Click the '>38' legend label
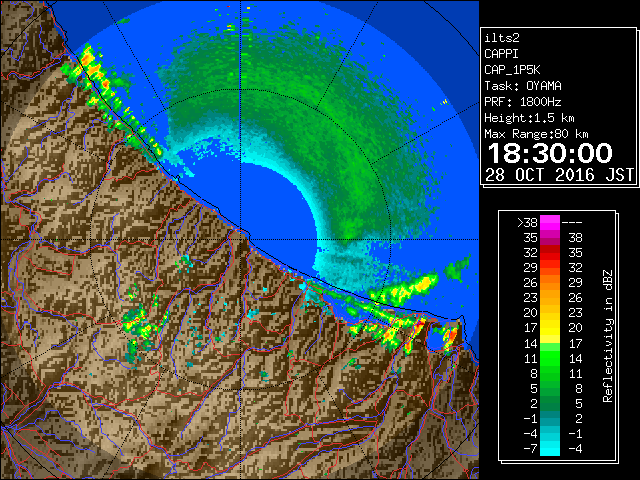 tap(527, 222)
